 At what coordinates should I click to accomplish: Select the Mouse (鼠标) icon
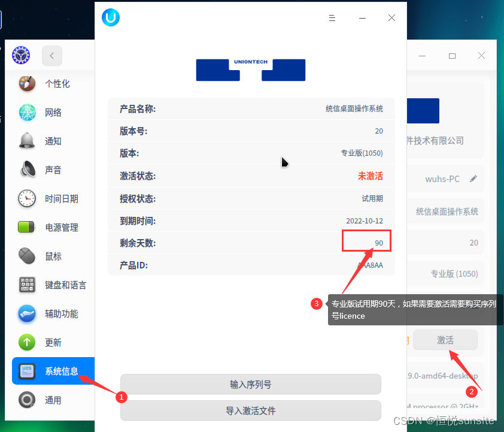pyautogui.click(x=27, y=256)
